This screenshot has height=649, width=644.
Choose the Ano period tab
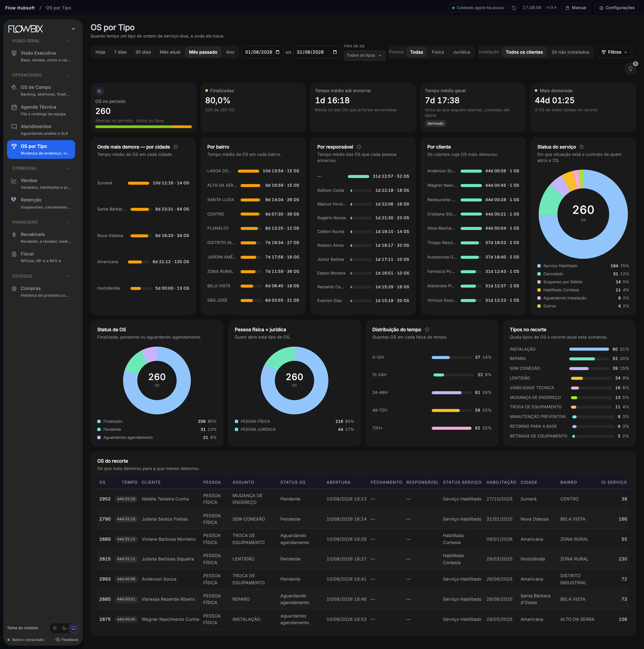tap(230, 52)
